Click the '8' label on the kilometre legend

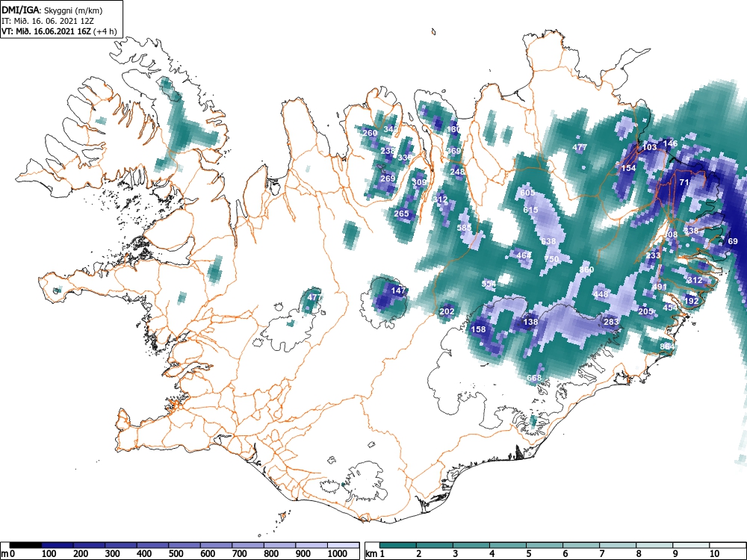click(639, 553)
